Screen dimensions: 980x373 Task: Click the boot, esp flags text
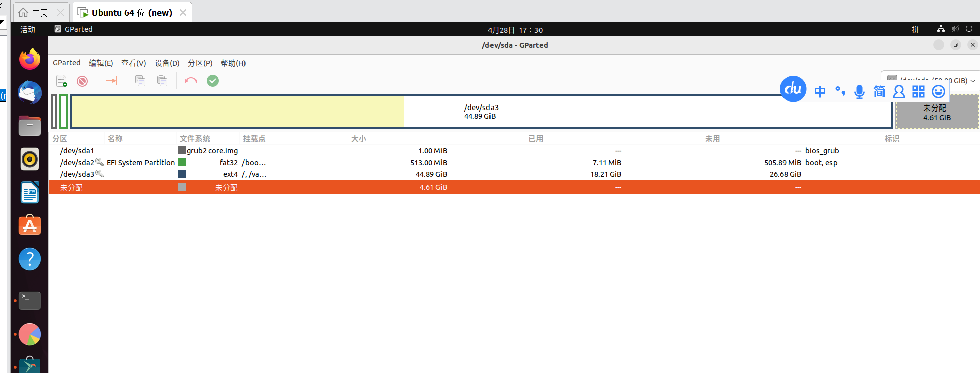pos(821,163)
